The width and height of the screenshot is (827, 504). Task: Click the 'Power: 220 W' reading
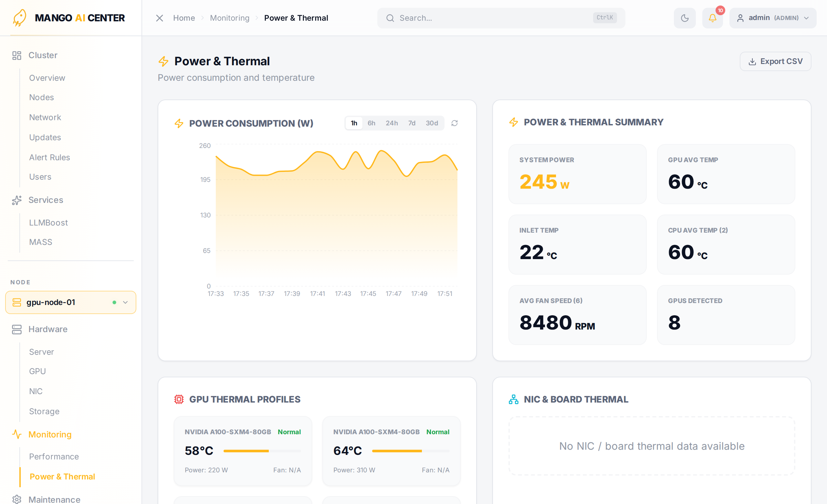pos(206,470)
